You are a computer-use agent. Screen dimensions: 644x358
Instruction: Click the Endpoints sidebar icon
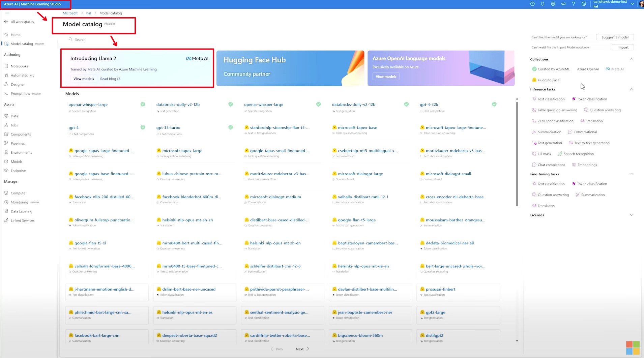6,171
